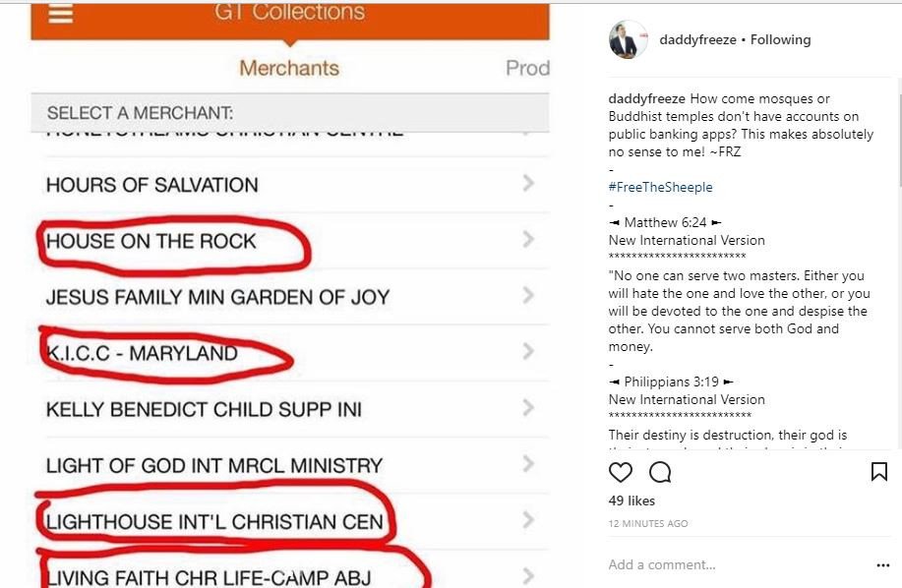The width and height of the screenshot is (902, 588).
Task: Toggle the Following button next to daddyfreeze
Action: click(x=780, y=39)
